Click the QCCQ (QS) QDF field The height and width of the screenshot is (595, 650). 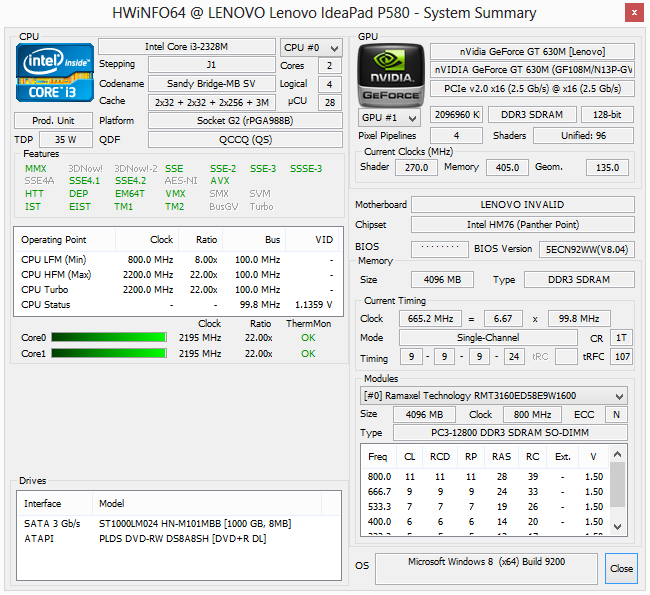[245, 140]
